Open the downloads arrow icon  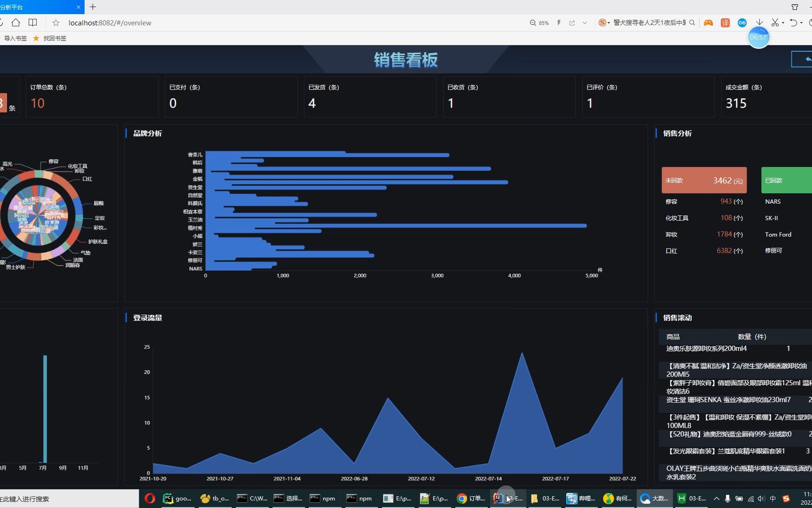coord(759,23)
